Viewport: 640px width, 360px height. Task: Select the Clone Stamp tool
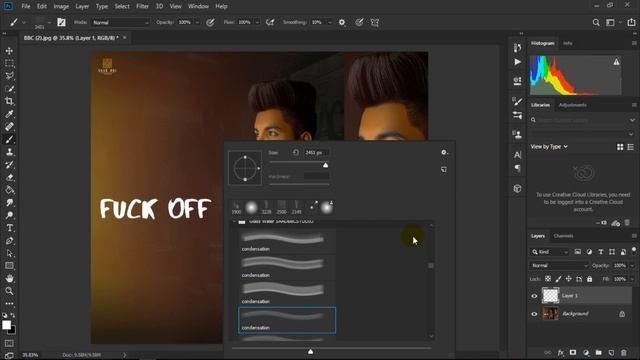click(9, 152)
